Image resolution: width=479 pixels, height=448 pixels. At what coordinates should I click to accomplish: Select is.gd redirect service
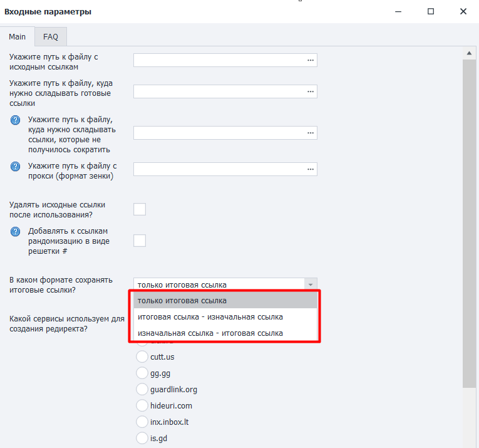tap(142, 438)
